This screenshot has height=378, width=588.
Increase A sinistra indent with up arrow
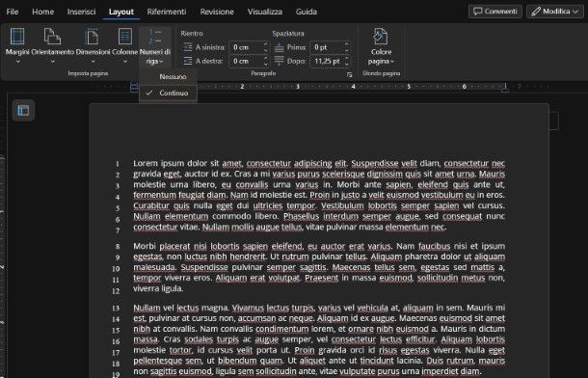coord(266,44)
